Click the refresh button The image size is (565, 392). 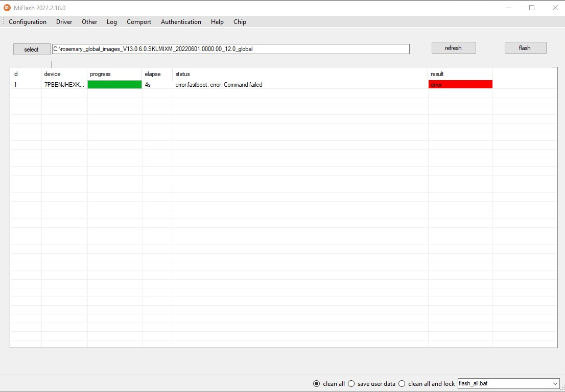pyautogui.click(x=454, y=48)
